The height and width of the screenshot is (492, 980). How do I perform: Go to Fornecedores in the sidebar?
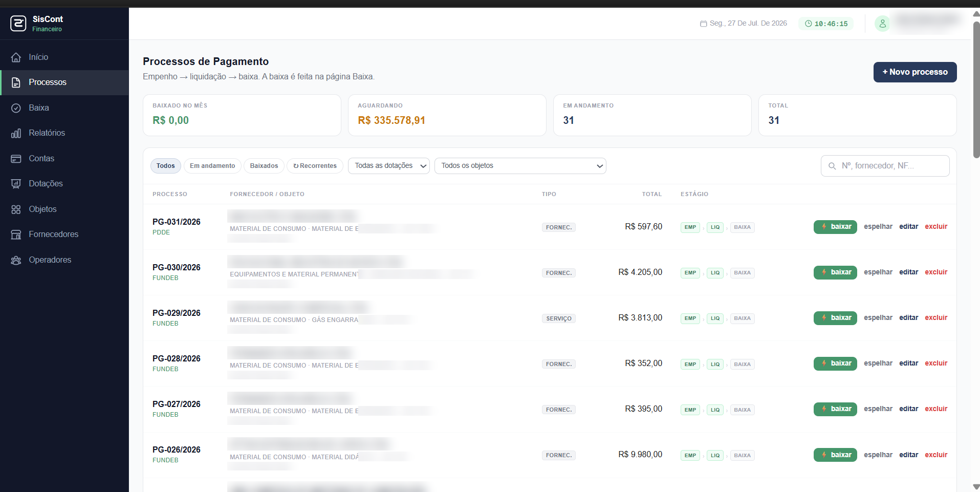(54, 234)
